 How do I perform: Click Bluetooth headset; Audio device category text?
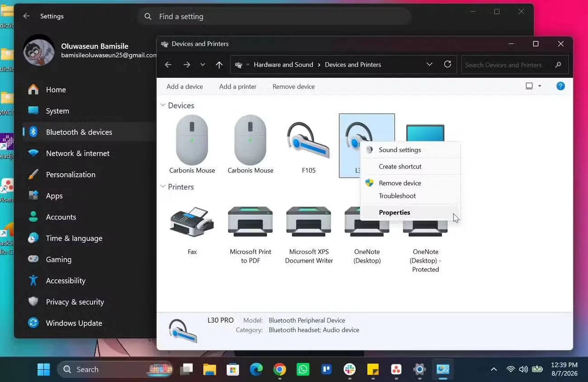(314, 330)
